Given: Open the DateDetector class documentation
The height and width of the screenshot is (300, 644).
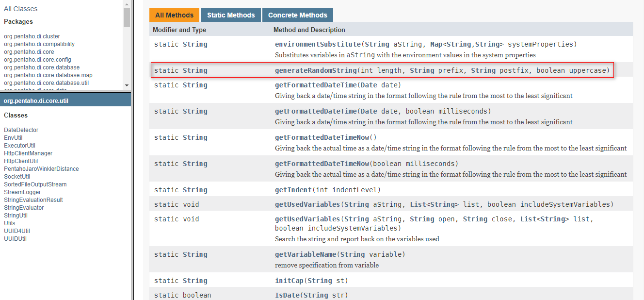Looking at the screenshot, I should pyautogui.click(x=21, y=130).
